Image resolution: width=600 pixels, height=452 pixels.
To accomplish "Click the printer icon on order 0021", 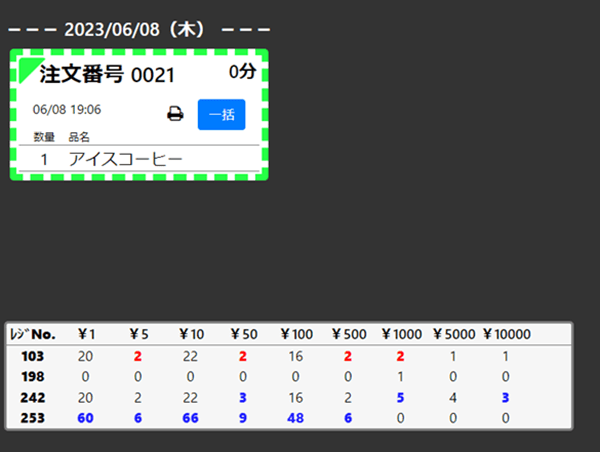I will pyautogui.click(x=175, y=114).
